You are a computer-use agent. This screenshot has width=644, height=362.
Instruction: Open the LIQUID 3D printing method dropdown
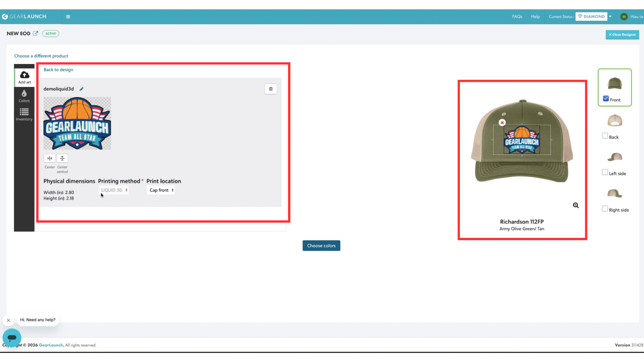point(114,190)
